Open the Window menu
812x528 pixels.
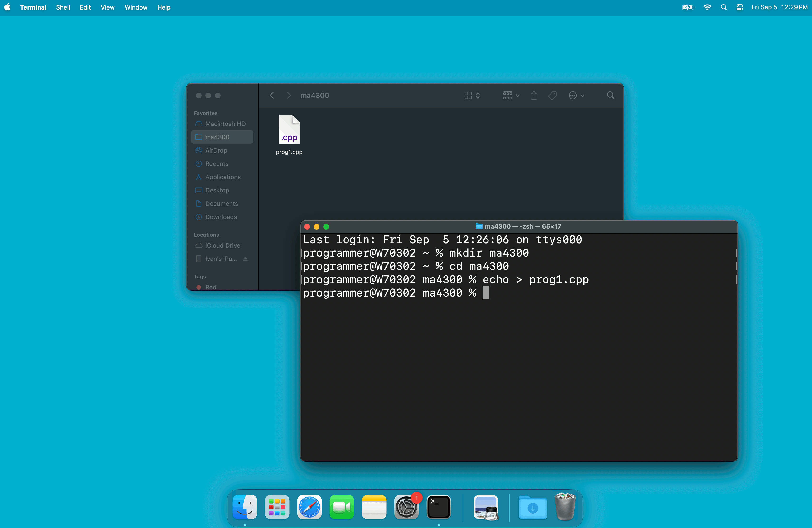pos(135,7)
